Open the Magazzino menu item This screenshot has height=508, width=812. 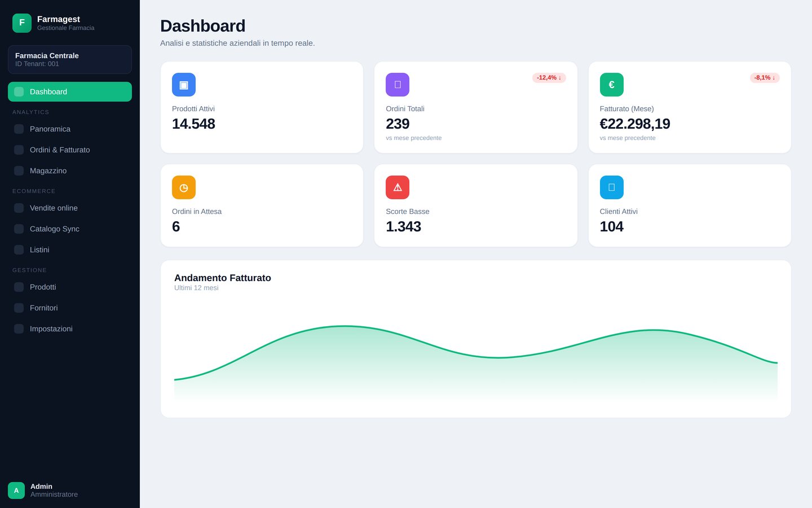click(x=70, y=170)
